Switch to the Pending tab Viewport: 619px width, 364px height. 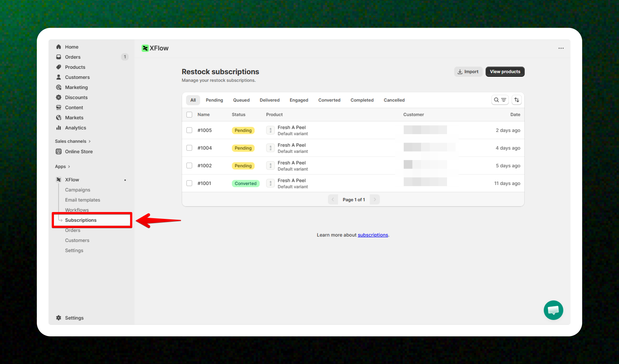pyautogui.click(x=214, y=100)
